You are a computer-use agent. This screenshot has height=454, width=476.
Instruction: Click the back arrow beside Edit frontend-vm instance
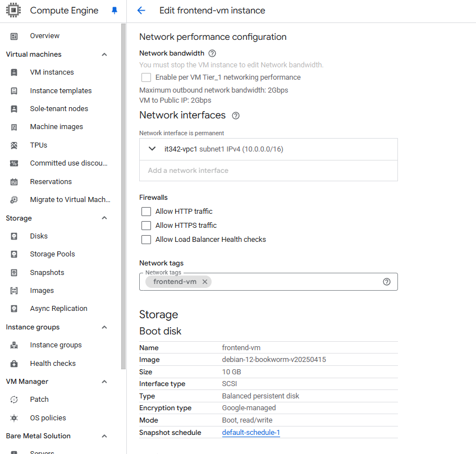pos(141,11)
